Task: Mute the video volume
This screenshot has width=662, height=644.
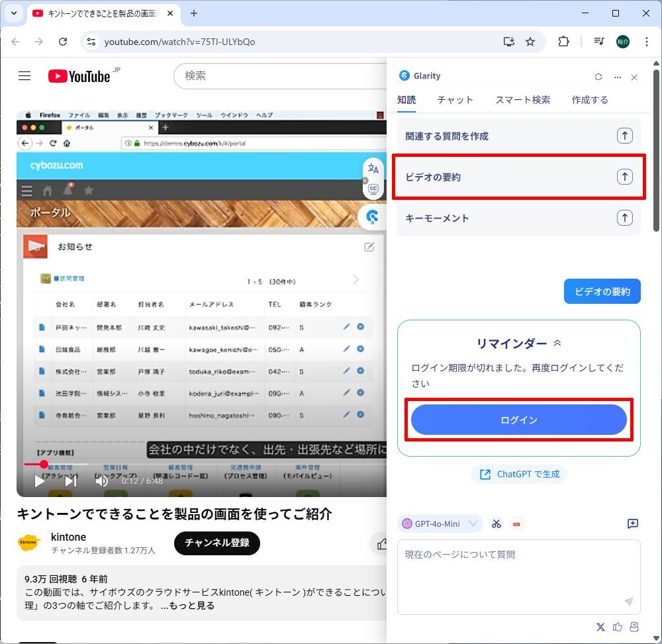Action: 101,481
